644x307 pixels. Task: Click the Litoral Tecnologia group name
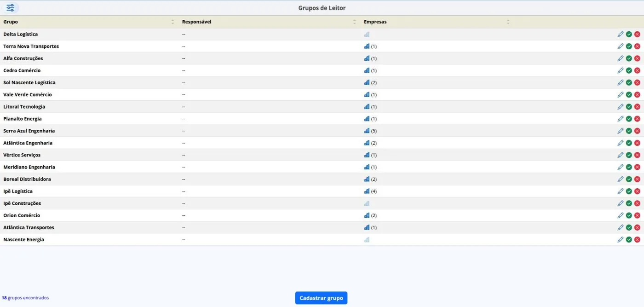[x=24, y=107]
